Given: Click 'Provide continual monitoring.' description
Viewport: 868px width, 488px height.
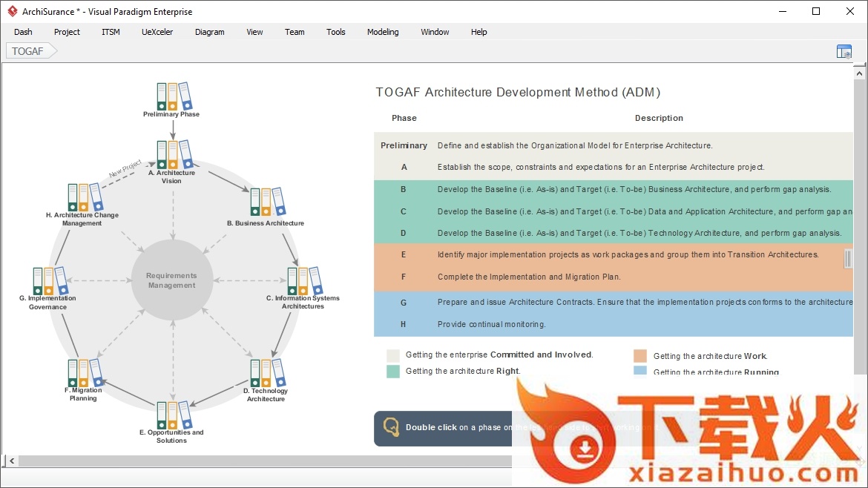Looking at the screenshot, I should pyautogui.click(x=492, y=324).
